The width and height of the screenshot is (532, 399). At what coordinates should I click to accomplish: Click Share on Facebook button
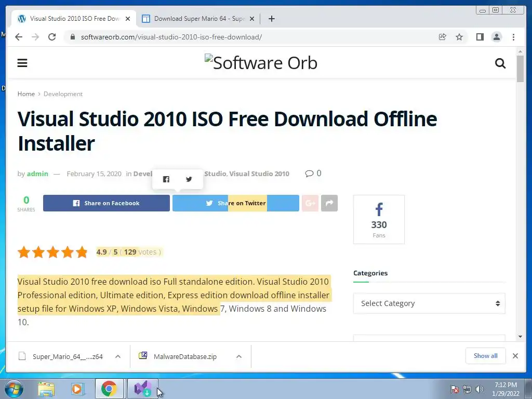(106, 203)
